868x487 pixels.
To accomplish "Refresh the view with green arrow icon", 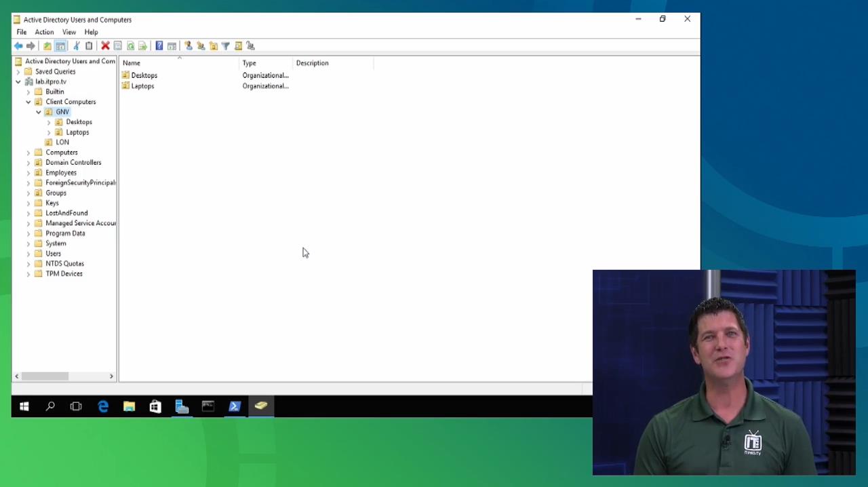I will (x=130, y=46).
